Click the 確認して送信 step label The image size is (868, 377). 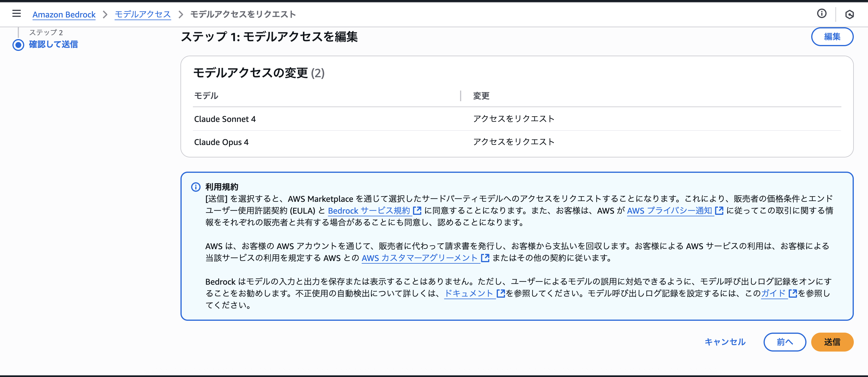click(53, 44)
